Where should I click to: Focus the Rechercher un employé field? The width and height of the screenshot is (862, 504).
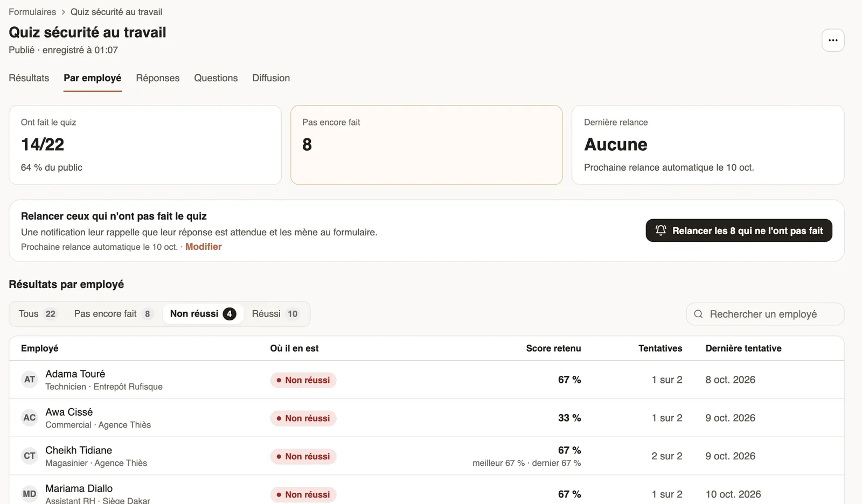(x=765, y=314)
